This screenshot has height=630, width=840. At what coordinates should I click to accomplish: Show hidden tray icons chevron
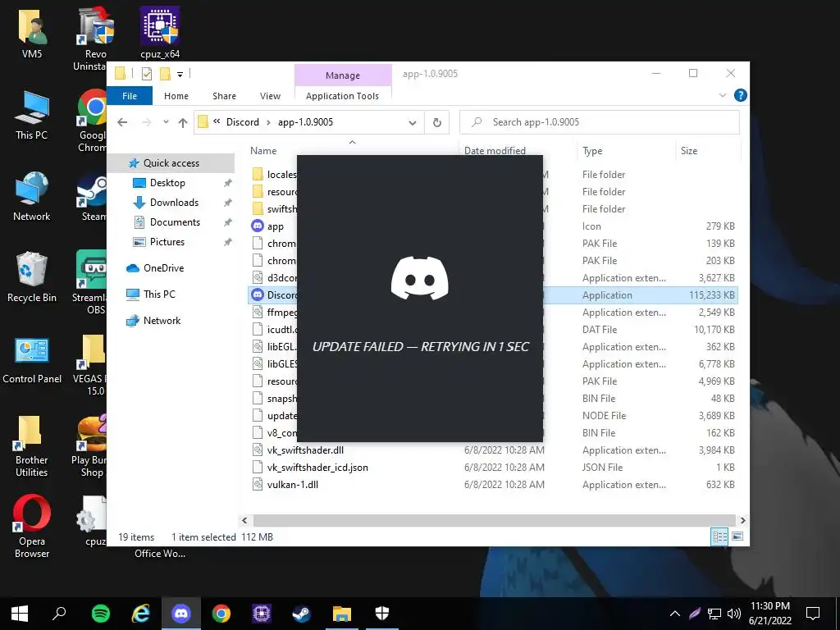click(x=675, y=614)
